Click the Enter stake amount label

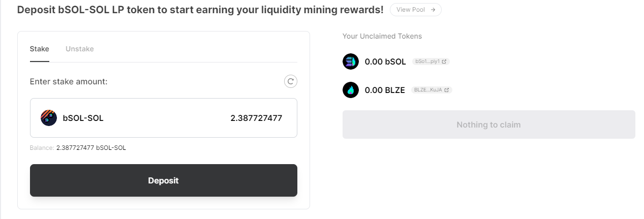(x=69, y=81)
